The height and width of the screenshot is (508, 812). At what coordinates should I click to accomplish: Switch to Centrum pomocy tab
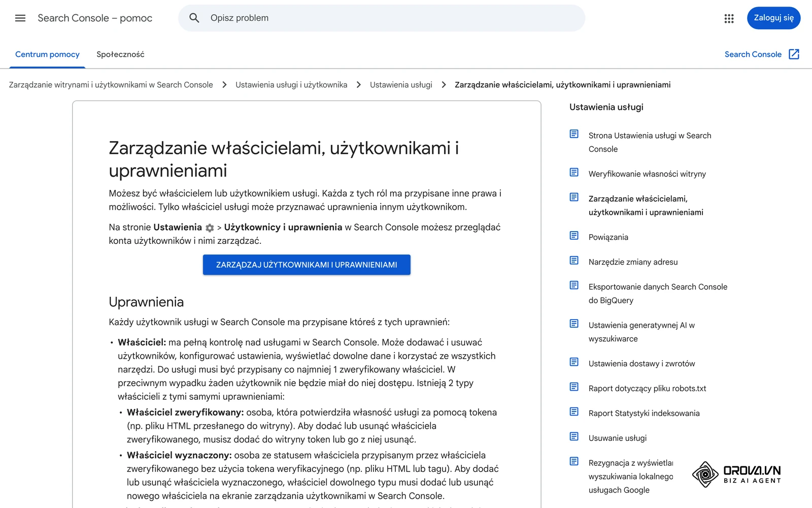click(47, 54)
